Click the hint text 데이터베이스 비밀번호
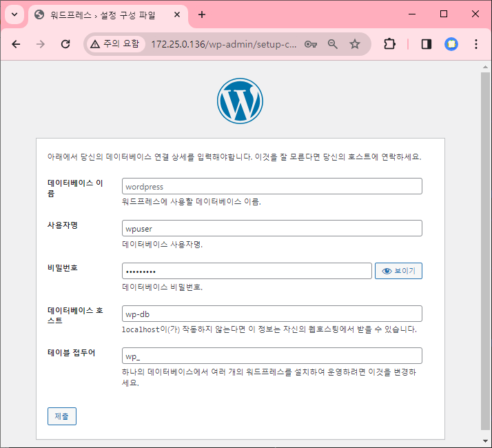This screenshot has height=448, width=492. [x=162, y=287]
